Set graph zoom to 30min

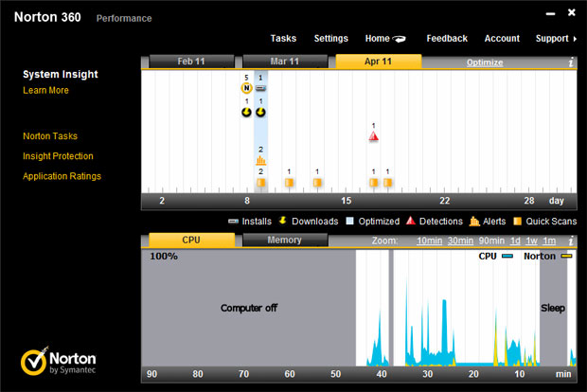click(460, 241)
